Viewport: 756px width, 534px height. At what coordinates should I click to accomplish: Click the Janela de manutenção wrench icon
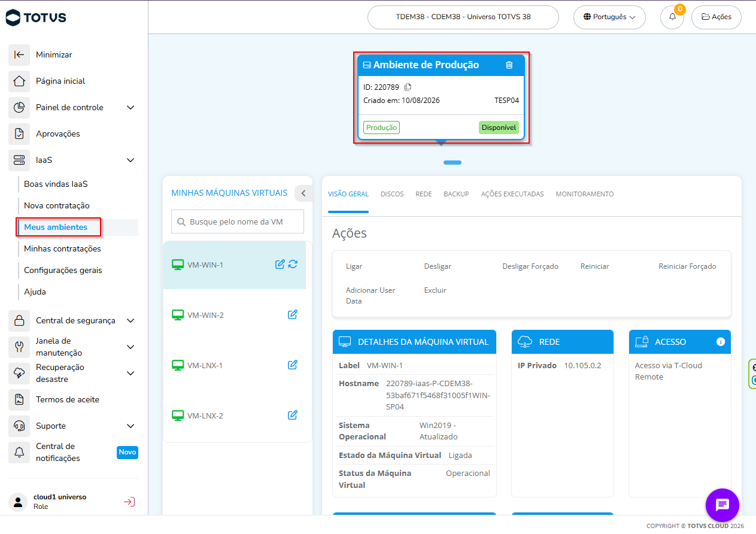[19, 347]
